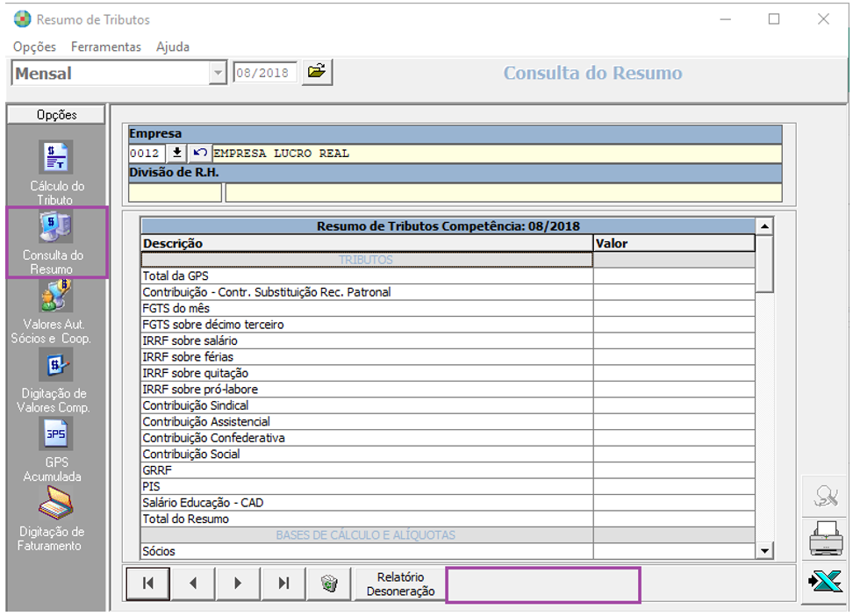Open the Cálculo do Tributo option
The height and width of the screenshot is (616, 853).
pyautogui.click(x=56, y=173)
